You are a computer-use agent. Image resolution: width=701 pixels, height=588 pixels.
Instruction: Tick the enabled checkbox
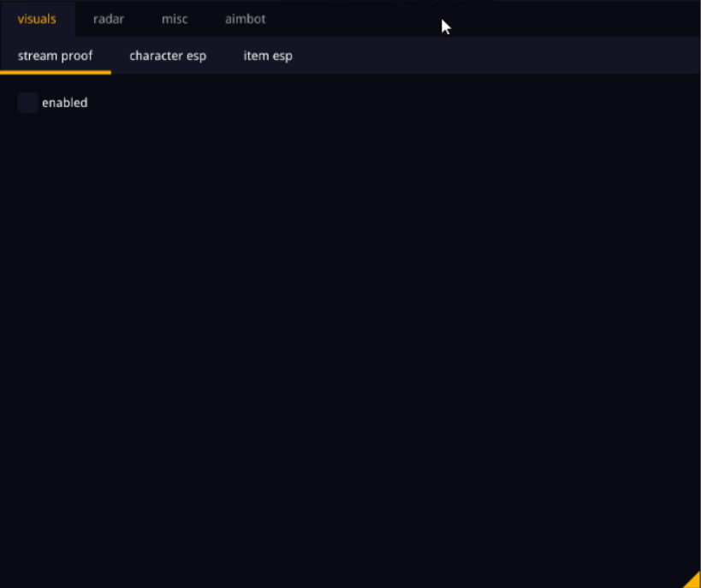27,103
